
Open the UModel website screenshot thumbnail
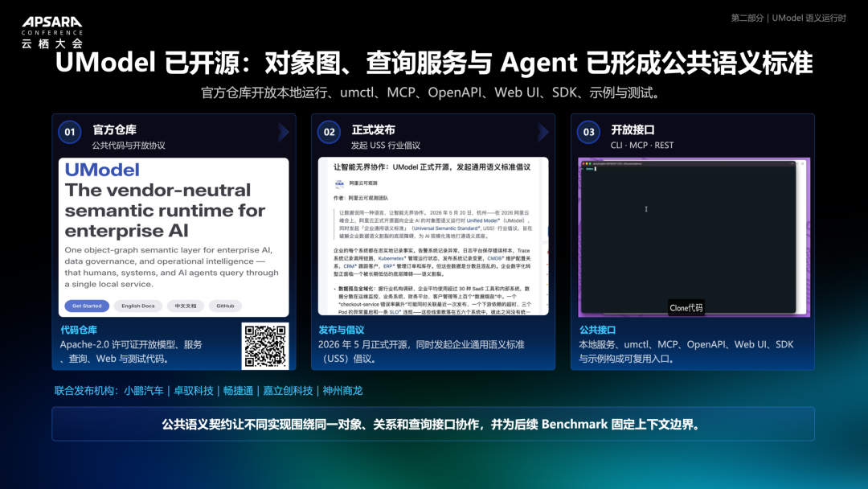click(x=174, y=237)
